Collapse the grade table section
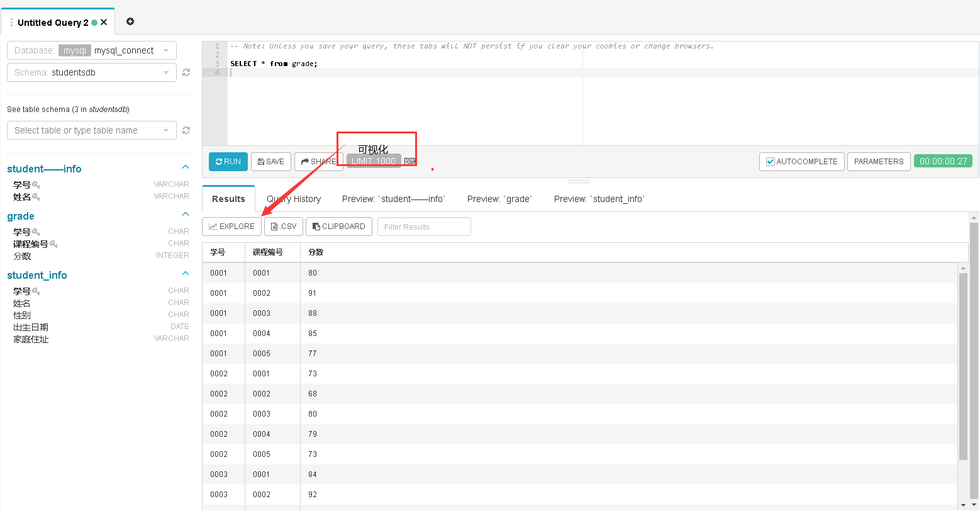Image resolution: width=980 pixels, height=516 pixels. click(186, 215)
